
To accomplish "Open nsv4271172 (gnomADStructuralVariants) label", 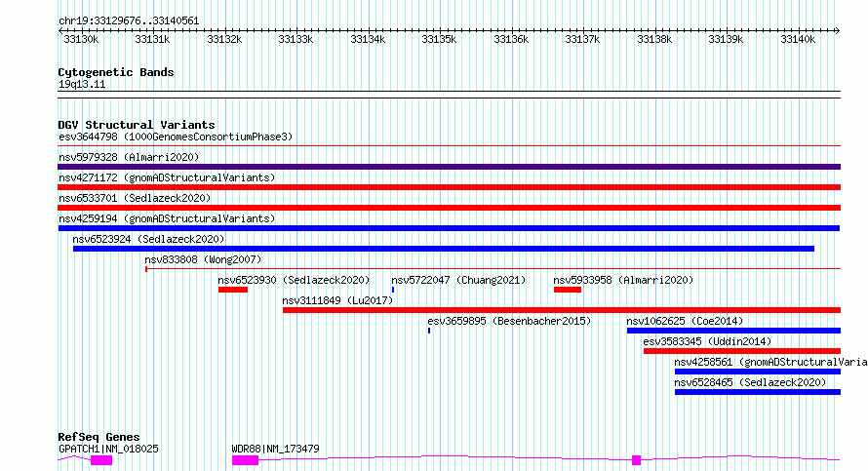I will tap(167, 177).
